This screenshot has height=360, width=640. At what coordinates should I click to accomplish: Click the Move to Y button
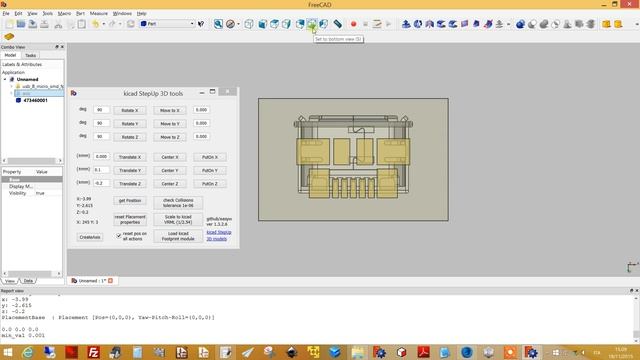pyautogui.click(x=170, y=124)
